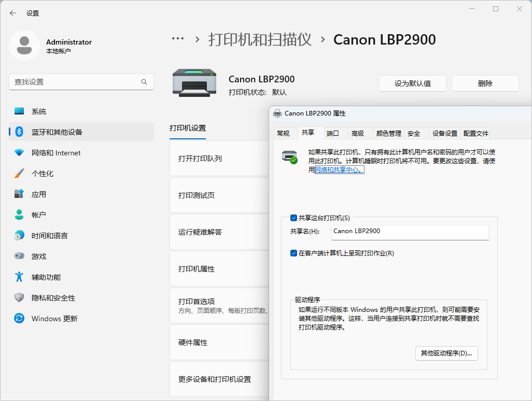
Task: Click the 删除 button
Action: pyautogui.click(x=485, y=83)
